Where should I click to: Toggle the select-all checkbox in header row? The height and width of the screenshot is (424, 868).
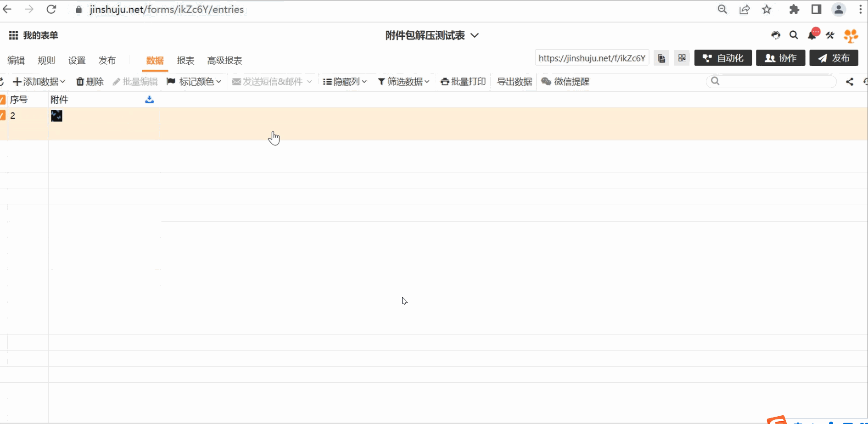click(x=3, y=100)
